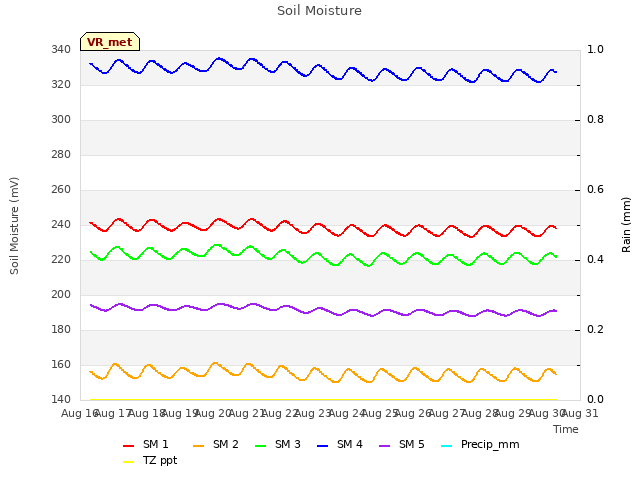Select the 'SM 2' legend label

[226, 444]
